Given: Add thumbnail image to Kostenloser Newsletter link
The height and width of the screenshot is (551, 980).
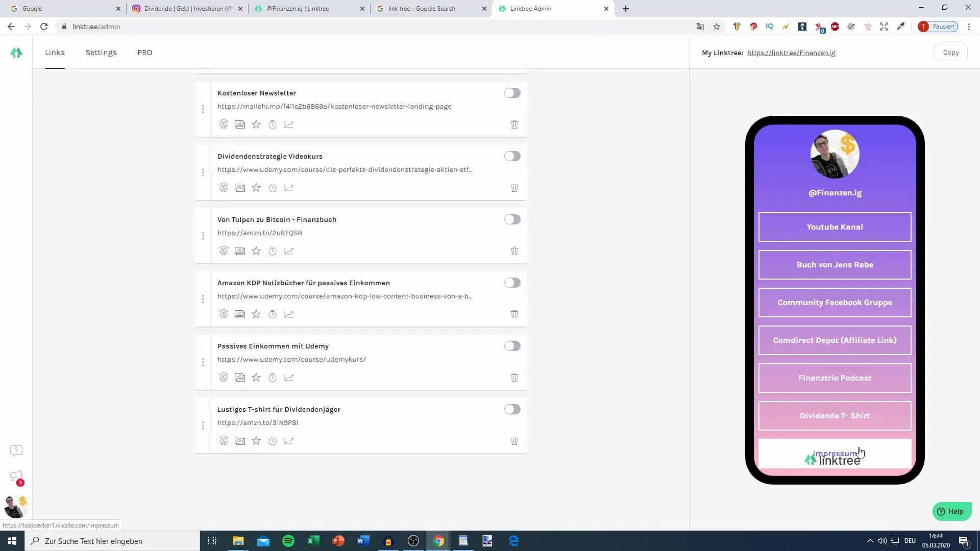Looking at the screenshot, I should [240, 124].
